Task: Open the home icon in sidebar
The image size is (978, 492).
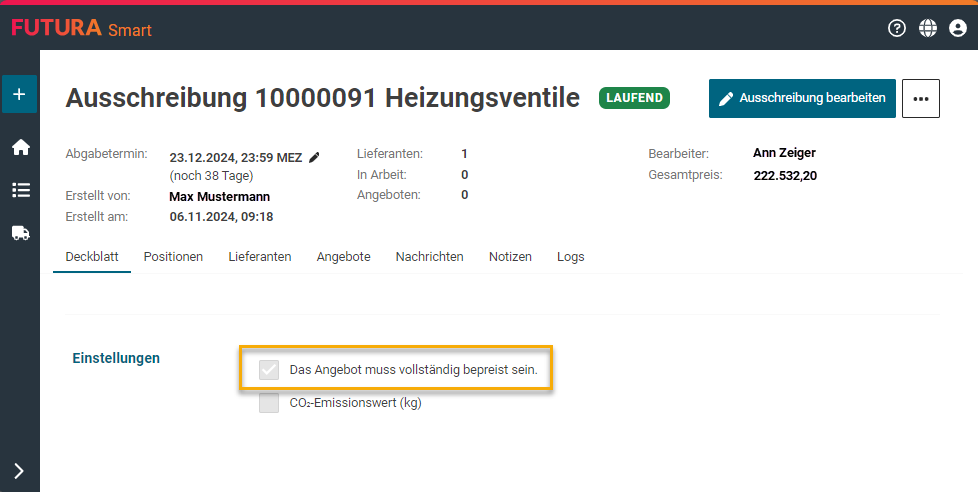Action: 20,148
